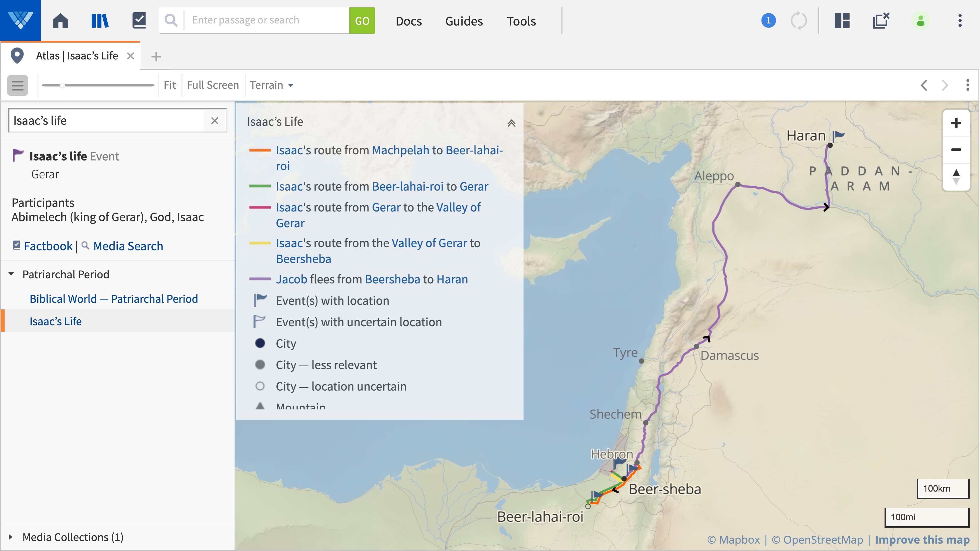Viewport: 980px width, 551px height.
Task: Open the Atlas panel menu hamburger
Action: 17,85
